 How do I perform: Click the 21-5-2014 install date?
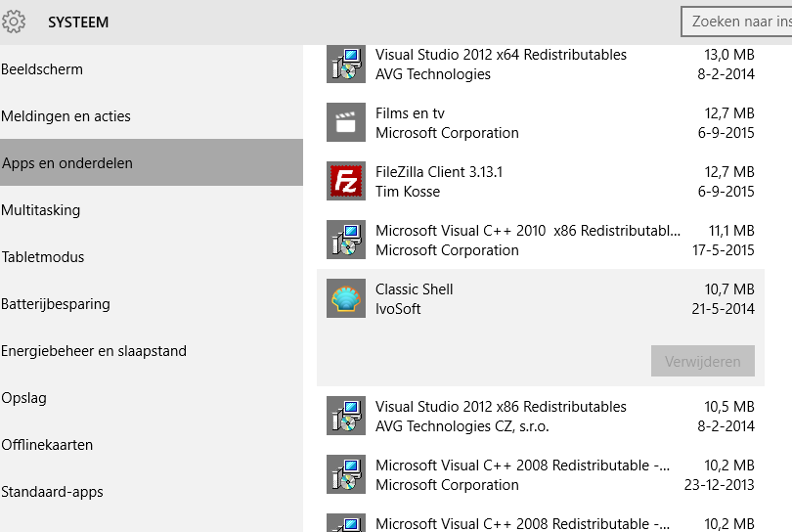723,309
